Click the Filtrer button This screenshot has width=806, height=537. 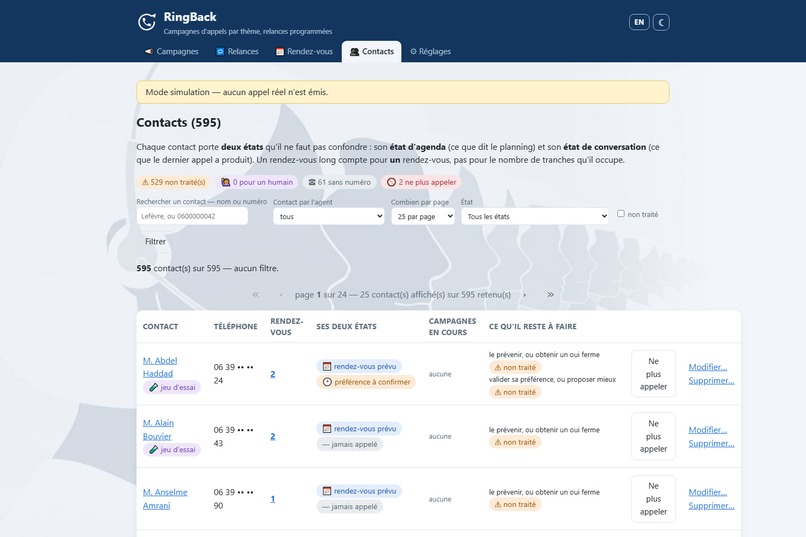click(x=155, y=242)
